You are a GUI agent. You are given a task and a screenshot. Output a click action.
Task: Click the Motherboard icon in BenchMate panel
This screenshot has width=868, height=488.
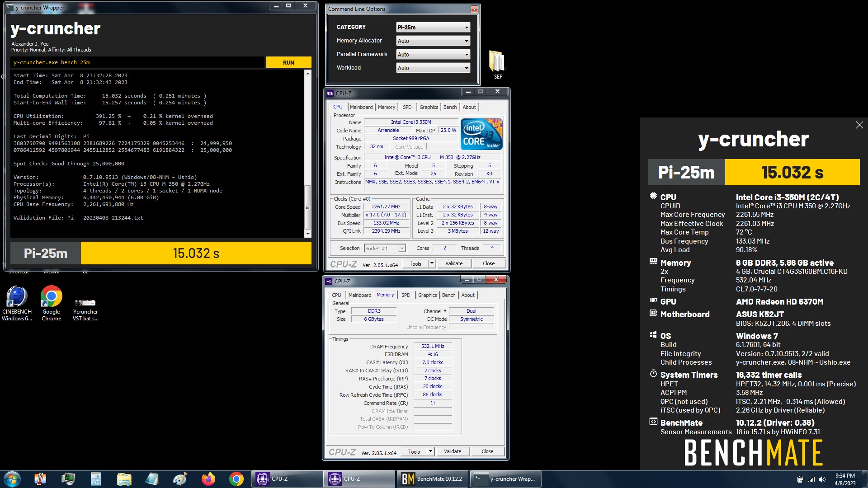click(653, 313)
